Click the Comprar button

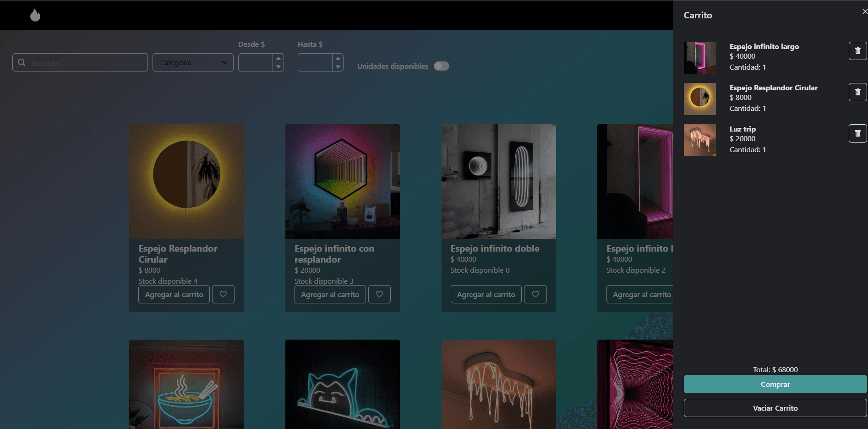[775, 384]
